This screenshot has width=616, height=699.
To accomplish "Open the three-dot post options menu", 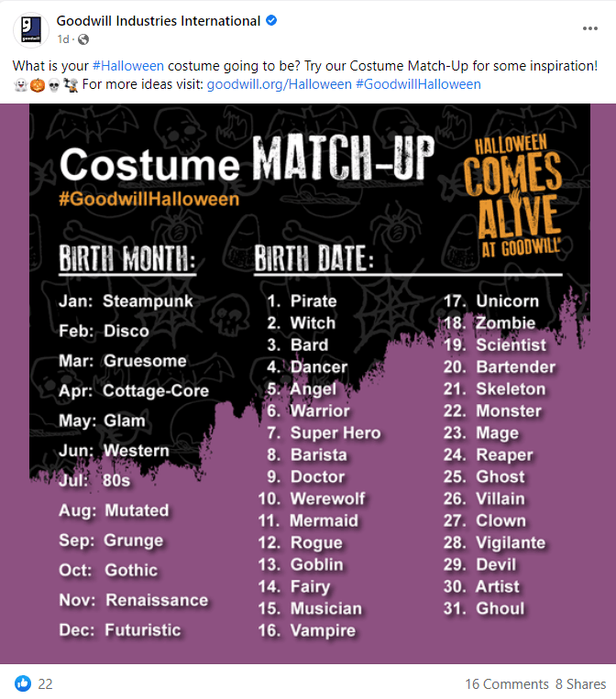I will 590,28.
